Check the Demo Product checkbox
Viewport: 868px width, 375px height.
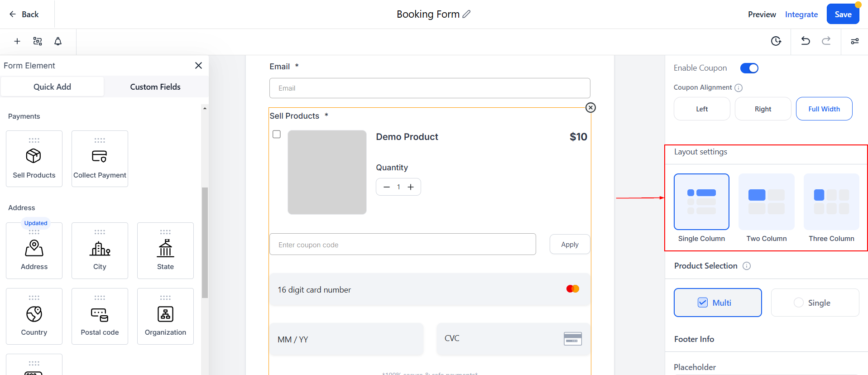point(277,135)
